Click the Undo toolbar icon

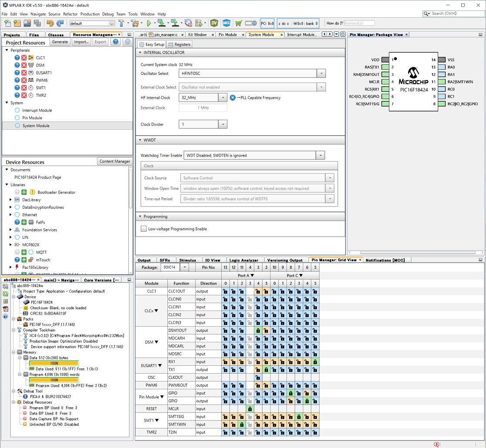50,23
